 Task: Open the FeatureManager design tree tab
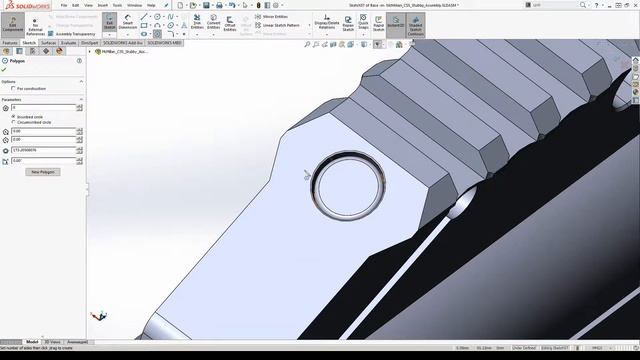(6, 51)
